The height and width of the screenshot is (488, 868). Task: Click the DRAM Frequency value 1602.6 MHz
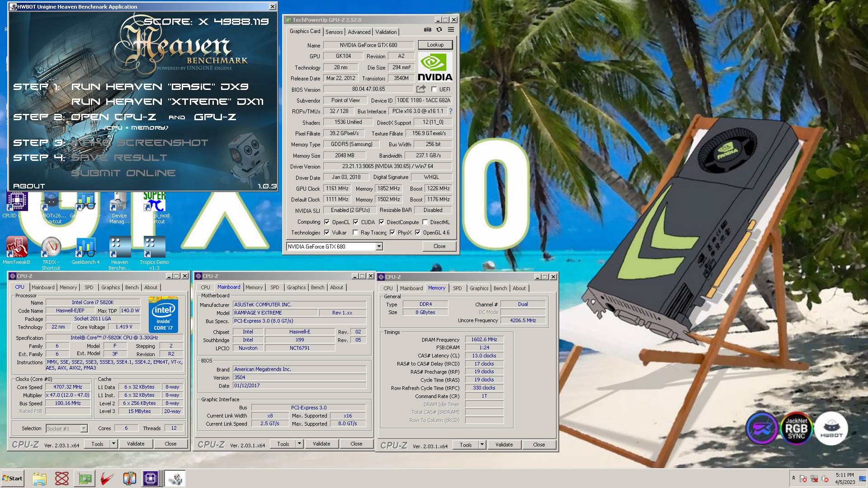pos(484,339)
